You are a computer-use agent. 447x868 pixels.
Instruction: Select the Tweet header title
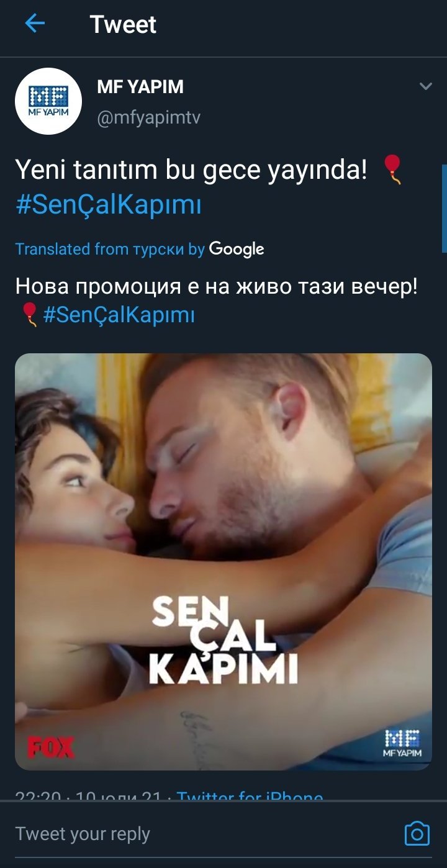(x=123, y=24)
